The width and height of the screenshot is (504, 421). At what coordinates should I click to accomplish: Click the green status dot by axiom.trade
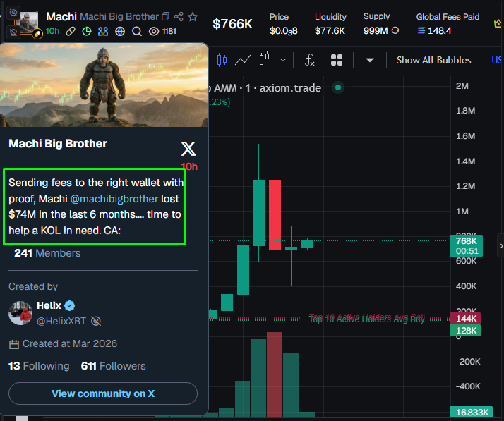pyautogui.click(x=338, y=87)
